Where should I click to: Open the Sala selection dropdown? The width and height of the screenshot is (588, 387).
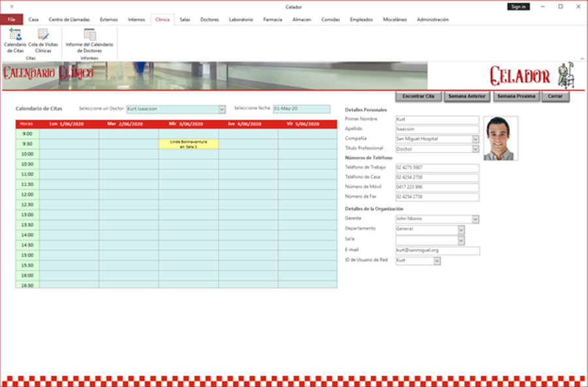(461, 239)
